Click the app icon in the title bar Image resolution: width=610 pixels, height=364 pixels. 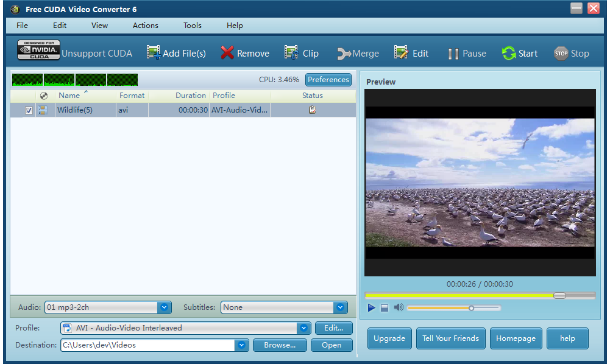15,9
